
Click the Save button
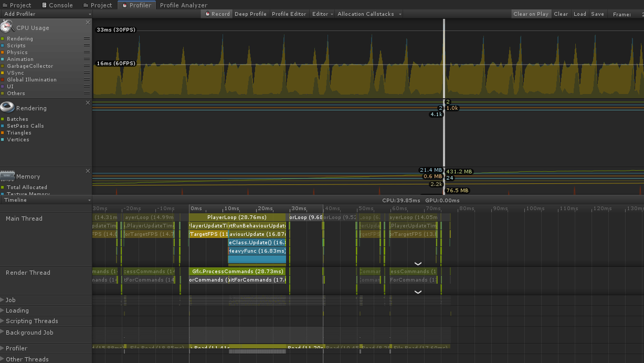pos(597,14)
